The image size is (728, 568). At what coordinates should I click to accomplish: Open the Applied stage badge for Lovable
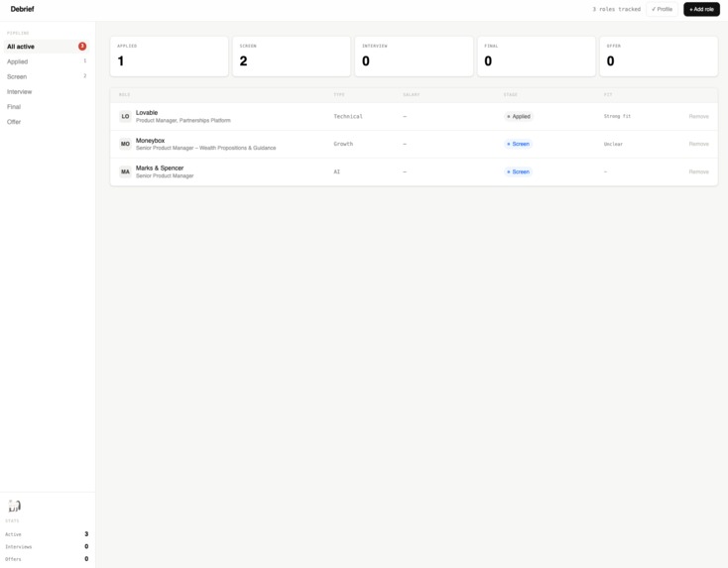519,117
